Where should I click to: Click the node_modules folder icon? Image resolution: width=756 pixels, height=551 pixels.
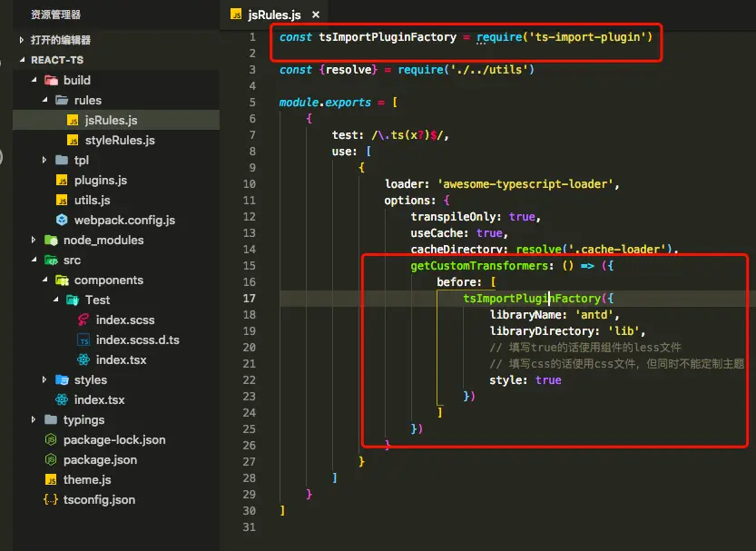[x=51, y=240]
